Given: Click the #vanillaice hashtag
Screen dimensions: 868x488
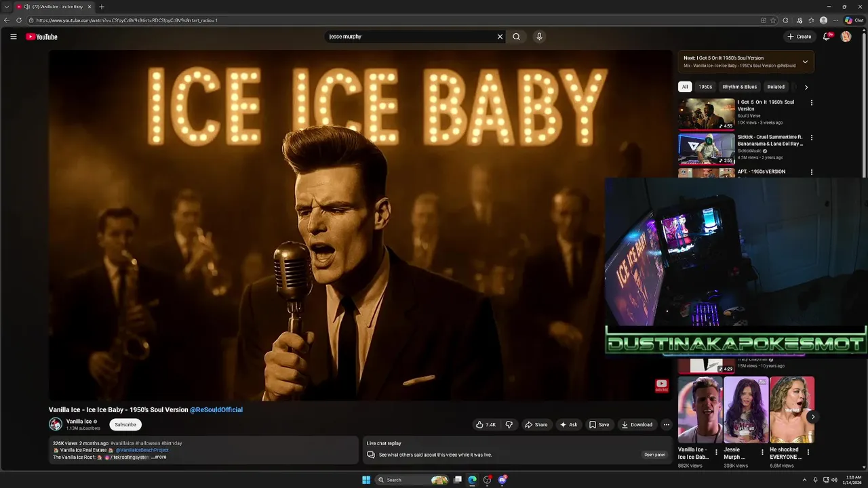Looking at the screenshot, I should click(122, 443).
